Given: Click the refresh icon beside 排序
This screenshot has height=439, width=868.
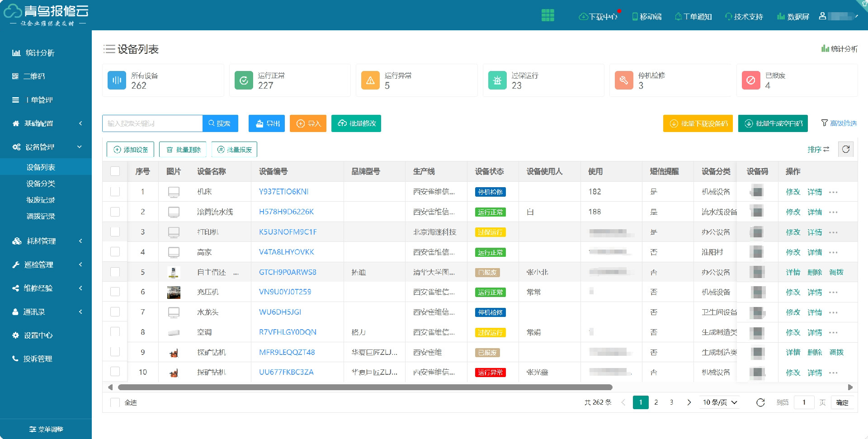Looking at the screenshot, I should (x=845, y=149).
